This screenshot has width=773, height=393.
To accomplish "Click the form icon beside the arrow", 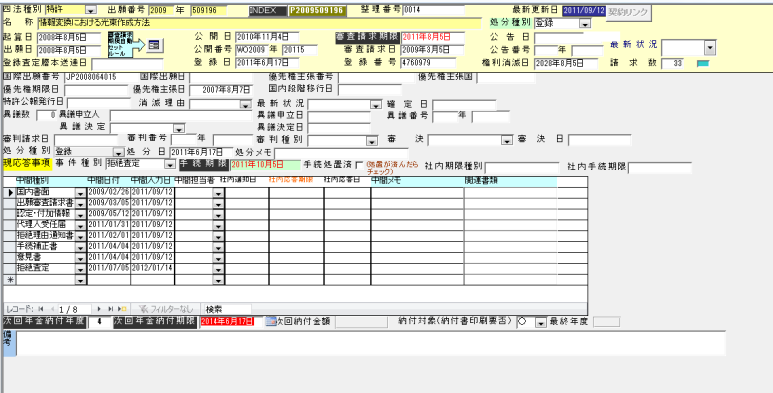I will (155, 45).
